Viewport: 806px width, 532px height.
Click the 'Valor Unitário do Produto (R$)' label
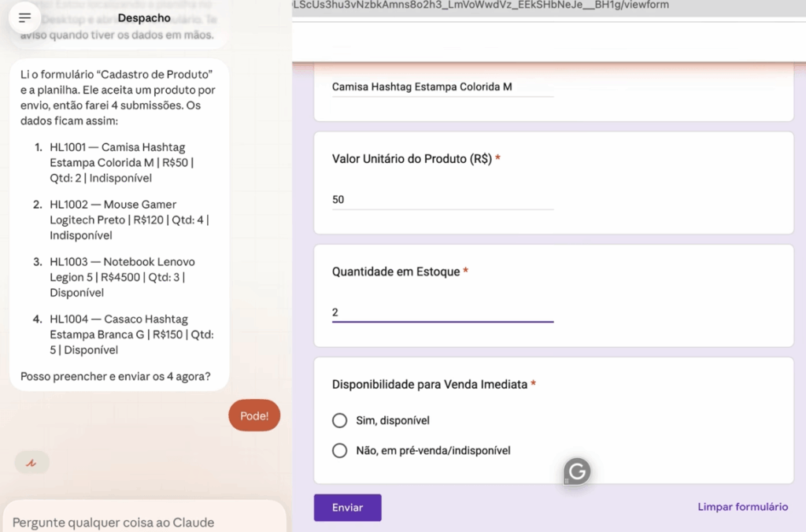coord(412,159)
